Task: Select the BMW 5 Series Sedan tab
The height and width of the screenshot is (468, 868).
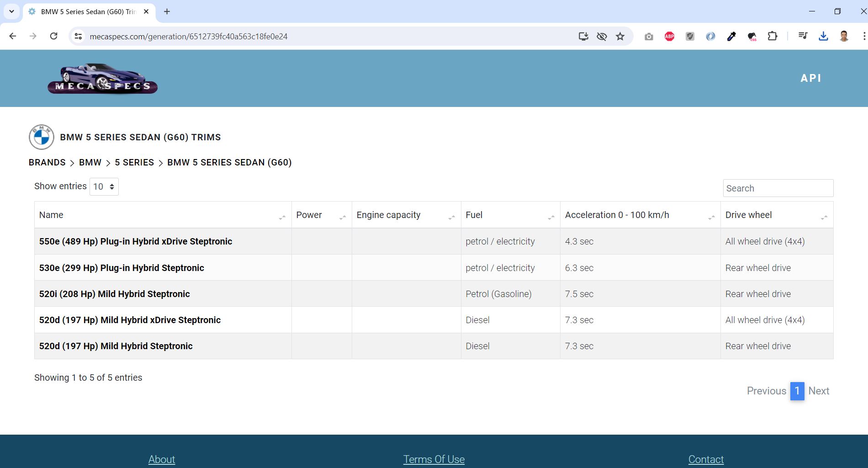Action: (89, 11)
